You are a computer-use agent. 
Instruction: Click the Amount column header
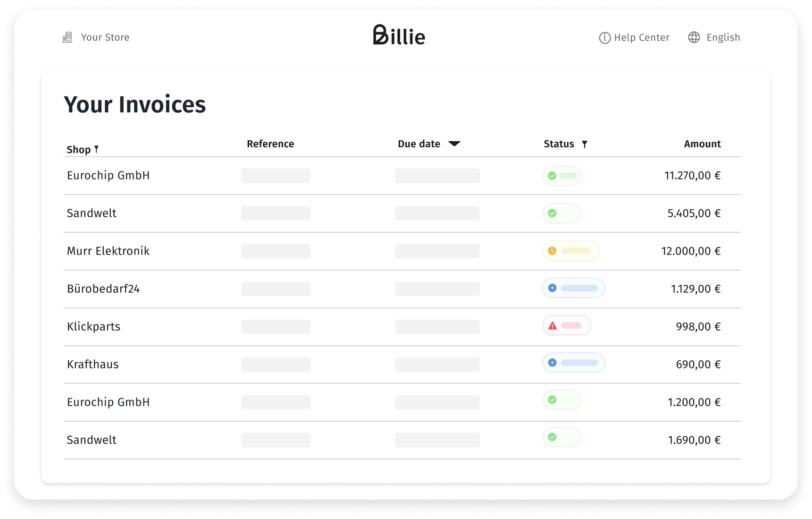click(x=702, y=144)
